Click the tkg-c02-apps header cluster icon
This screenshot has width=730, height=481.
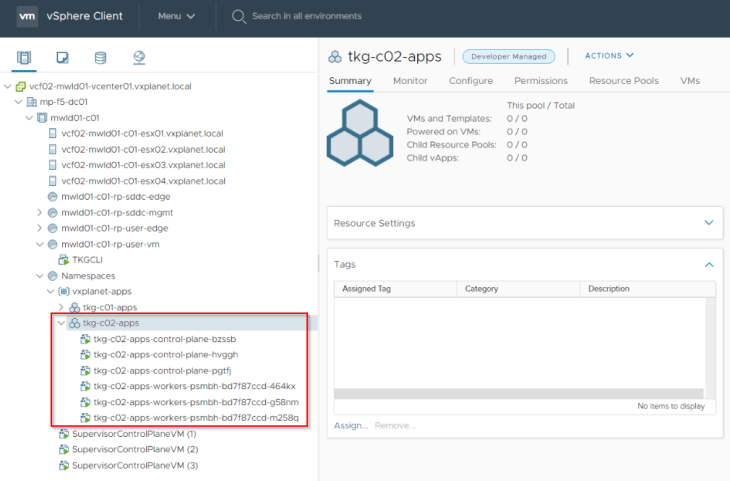pyautogui.click(x=335, y=57)
